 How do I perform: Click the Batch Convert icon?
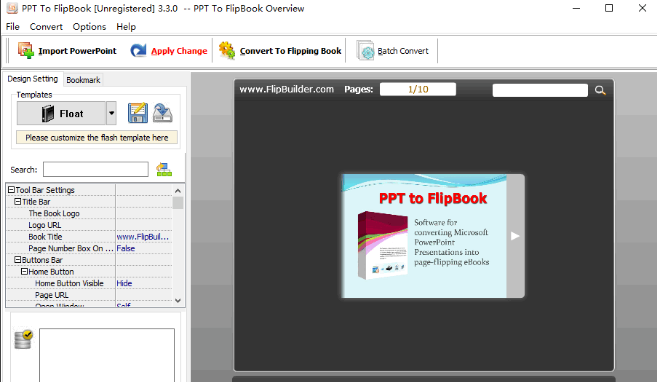365,51
